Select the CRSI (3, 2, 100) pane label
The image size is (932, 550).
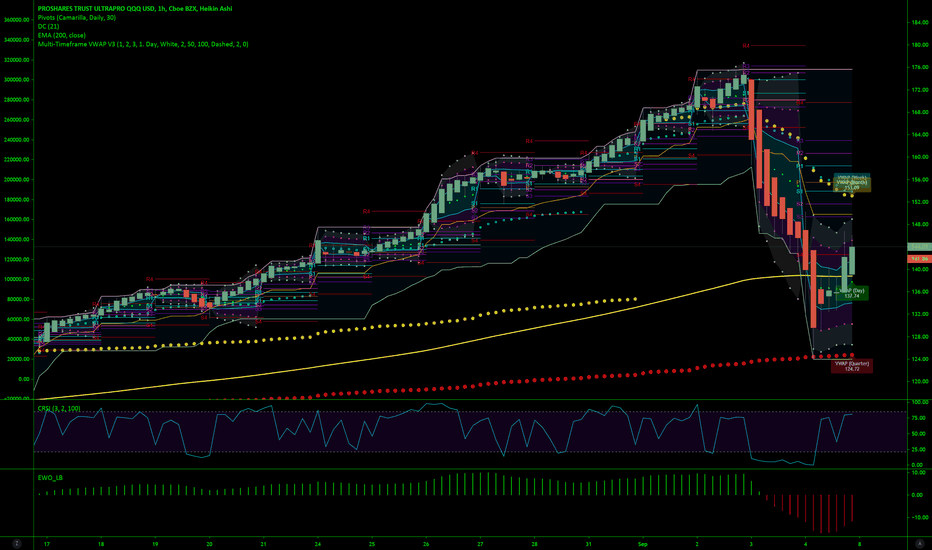[58, 408]
